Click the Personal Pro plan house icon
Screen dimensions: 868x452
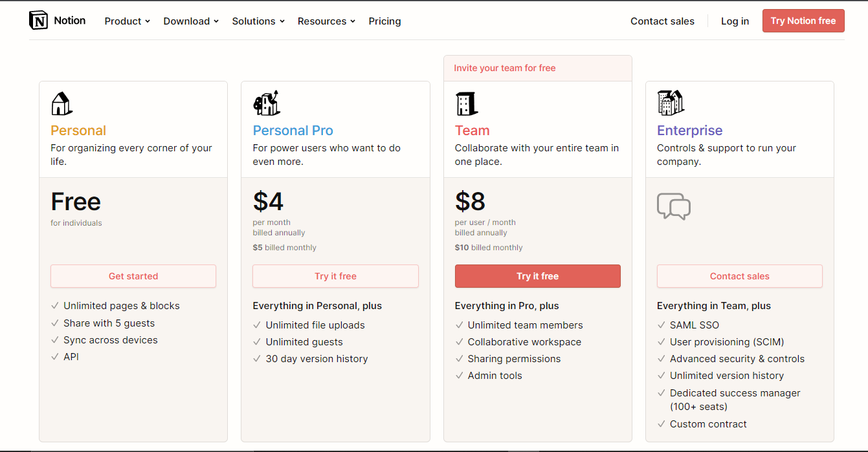click(267, 103)
